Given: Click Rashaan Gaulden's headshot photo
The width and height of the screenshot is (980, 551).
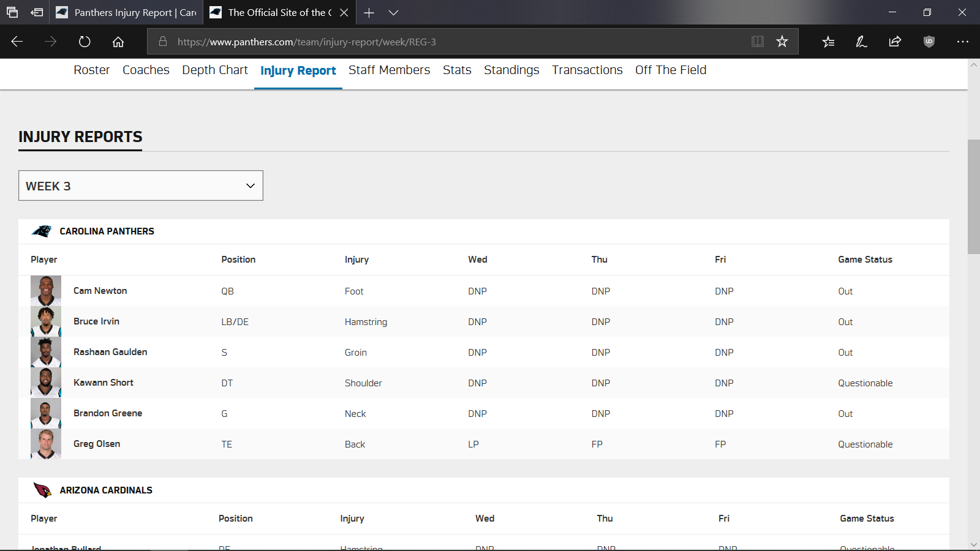Looking at the screenshot, I should [x=46, y=352].
